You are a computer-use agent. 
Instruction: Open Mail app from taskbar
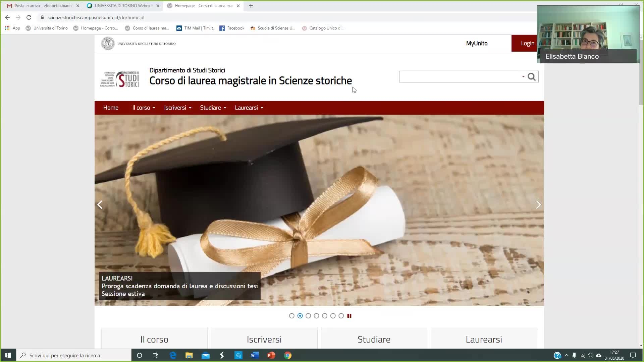[x=206, y=355]
